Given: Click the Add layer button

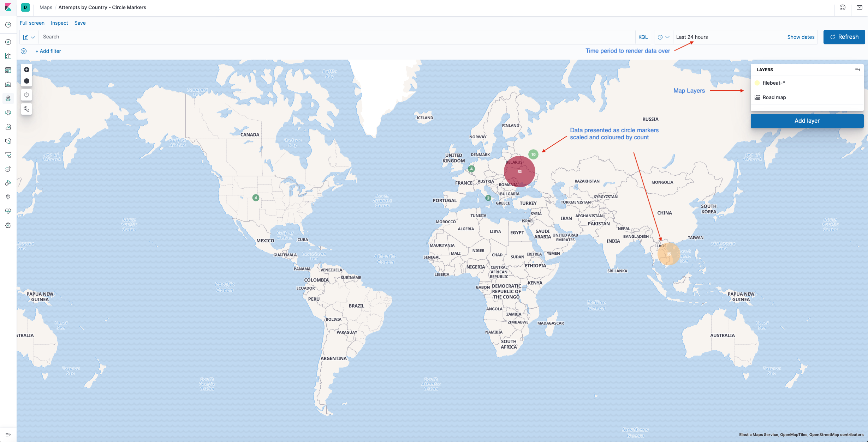Looking at the screenshot, I should (x=807, y=121).
